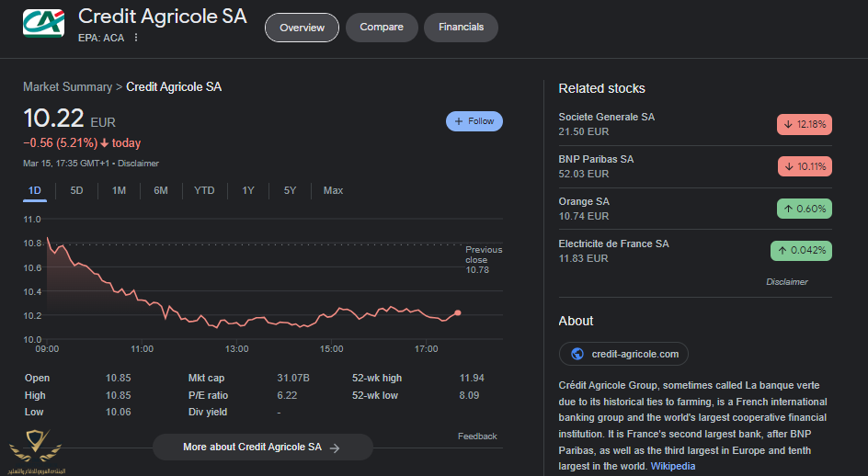Open Orange SA related stock

tap(695, 209)
